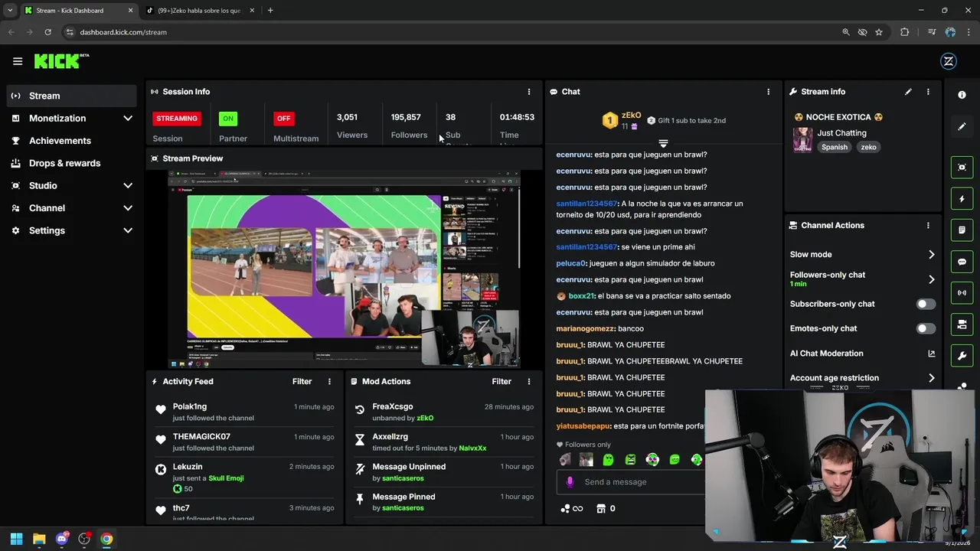The height and width of the screenshot is (551, 980).
Task: Open Activity Feed three-dot menu
Action: [x=330, y=382]
